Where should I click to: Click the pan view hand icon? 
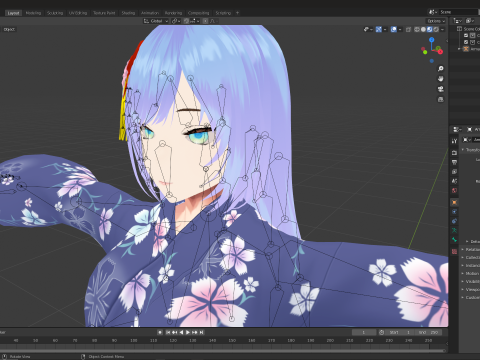tap(441, 79)
